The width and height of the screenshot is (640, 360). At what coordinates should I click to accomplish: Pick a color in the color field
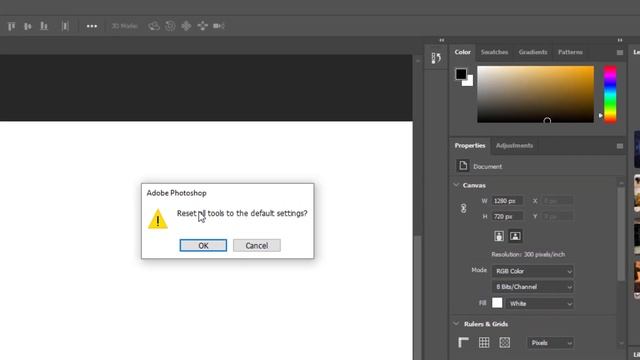point(536,94)
